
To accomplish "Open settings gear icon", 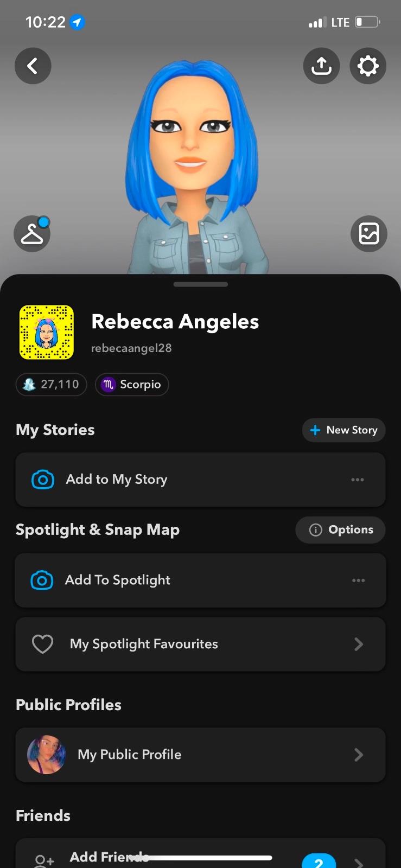I will tap(368, 66).
